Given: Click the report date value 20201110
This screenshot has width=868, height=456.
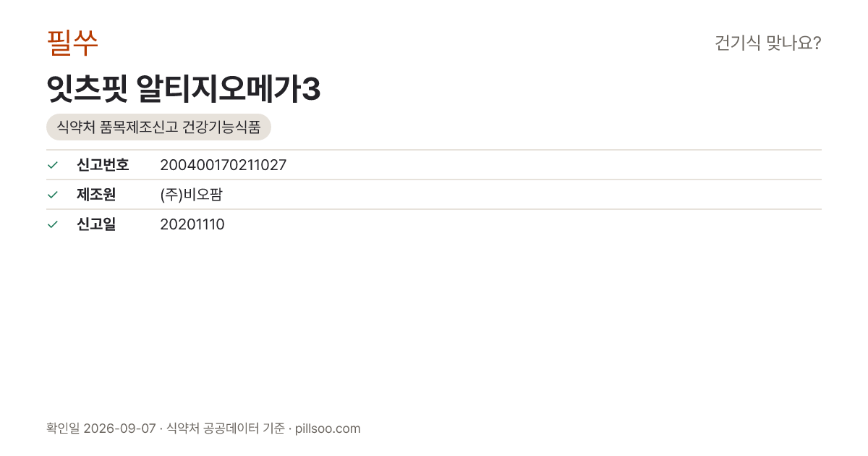Looking at the screenshot, I should click(x=192, y=224).
